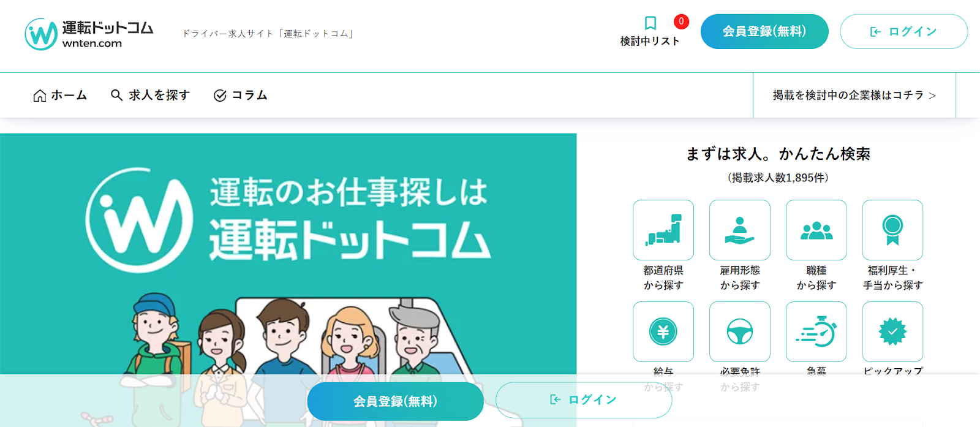Choose the 職種から探す people icon

[816, 230]
